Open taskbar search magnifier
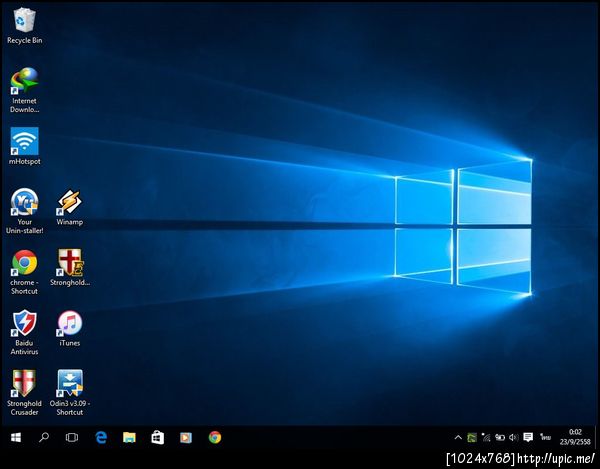This screenshot has width=600, height=469. (44, 437)
